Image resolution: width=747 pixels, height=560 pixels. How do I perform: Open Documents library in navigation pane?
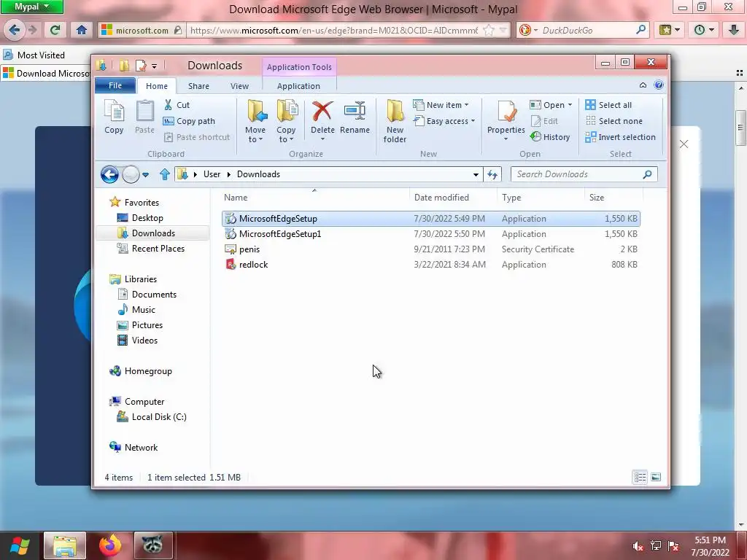(x=154, y=295)
